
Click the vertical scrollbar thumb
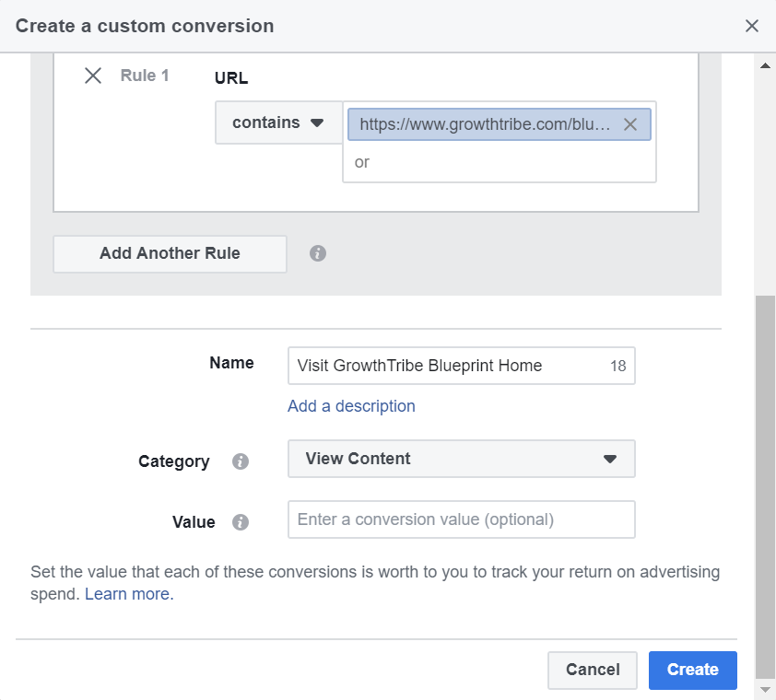pos(765,487)
